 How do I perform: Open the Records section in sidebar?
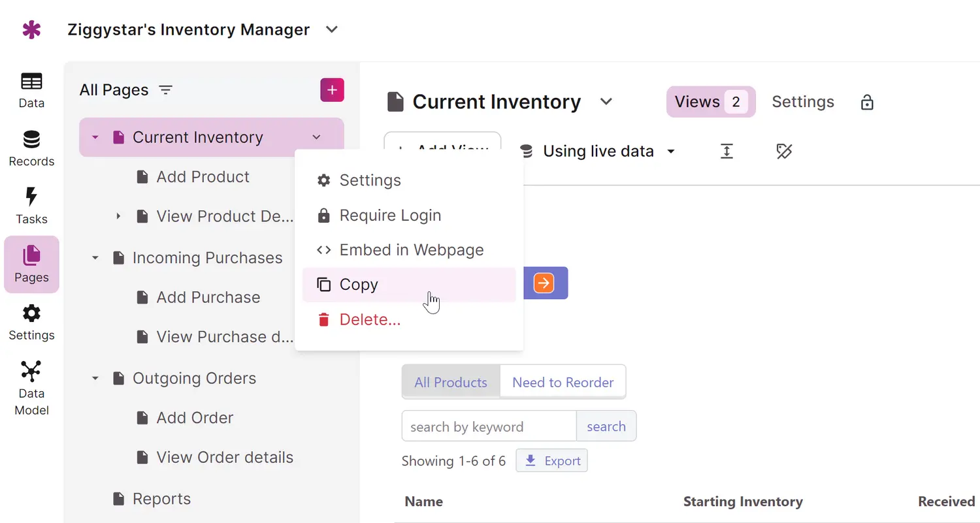(31, 148)
